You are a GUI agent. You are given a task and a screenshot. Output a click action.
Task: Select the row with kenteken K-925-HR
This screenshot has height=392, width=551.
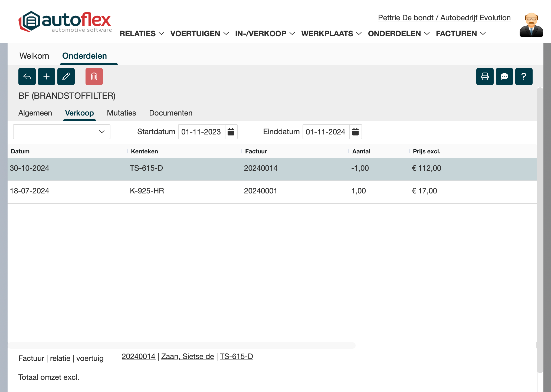(x=147, y=191)
